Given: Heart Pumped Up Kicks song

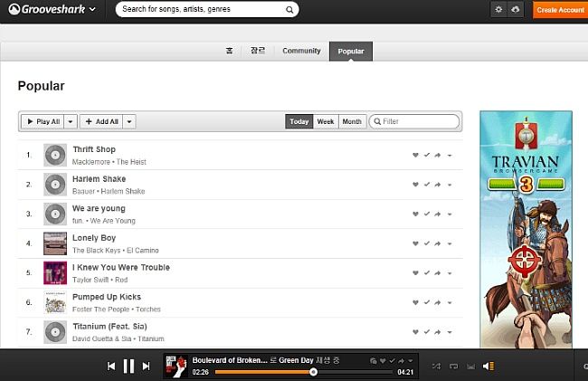Looking at the screenshot, I should coord(415,302).
